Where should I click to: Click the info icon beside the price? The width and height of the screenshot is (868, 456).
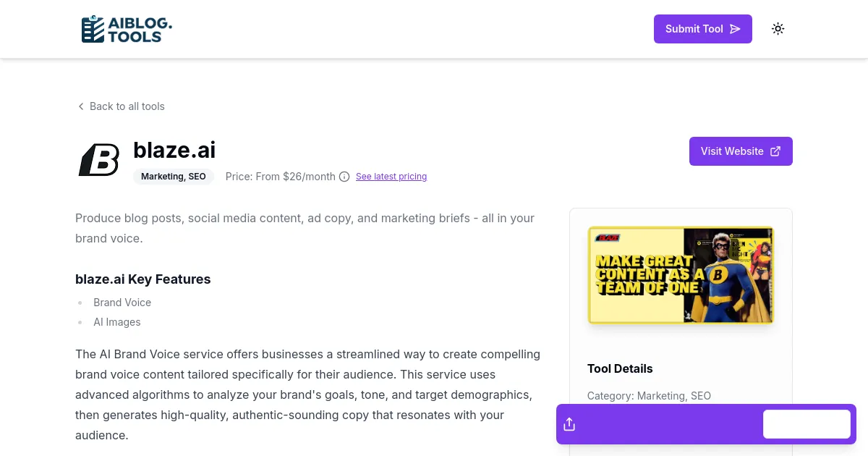click(x=344, y=177)
